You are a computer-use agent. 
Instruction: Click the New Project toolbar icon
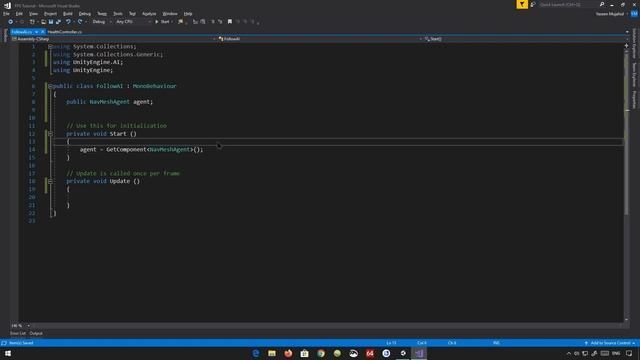coord(32,22)
